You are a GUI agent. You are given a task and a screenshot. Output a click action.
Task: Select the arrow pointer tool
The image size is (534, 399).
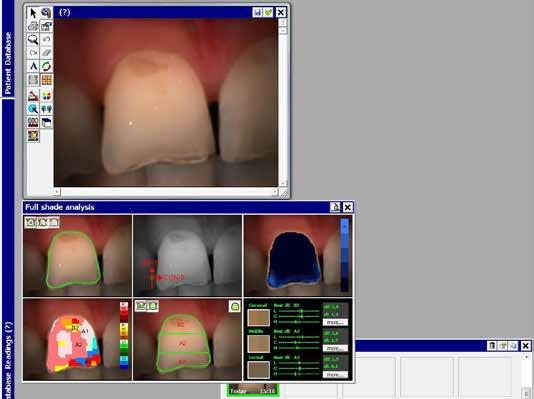pyautogui.click(x=33, y=13)
